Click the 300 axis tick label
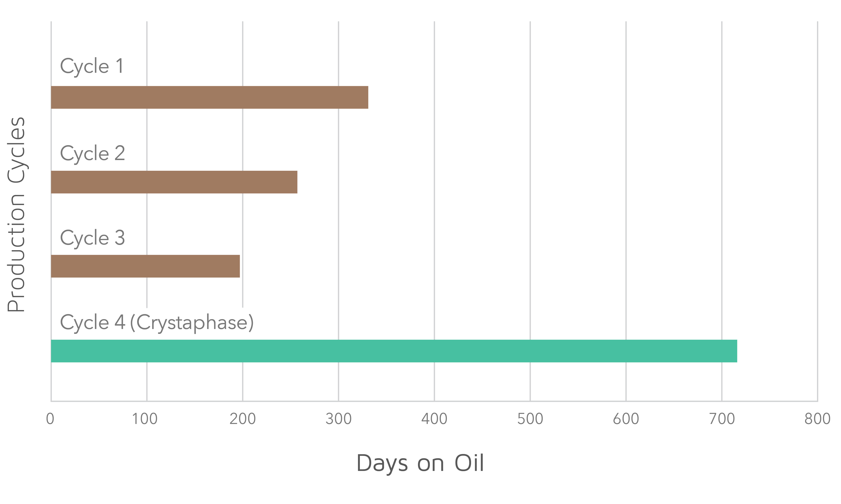Viewport: 841px width, 504px height. [x=338, y=419]
